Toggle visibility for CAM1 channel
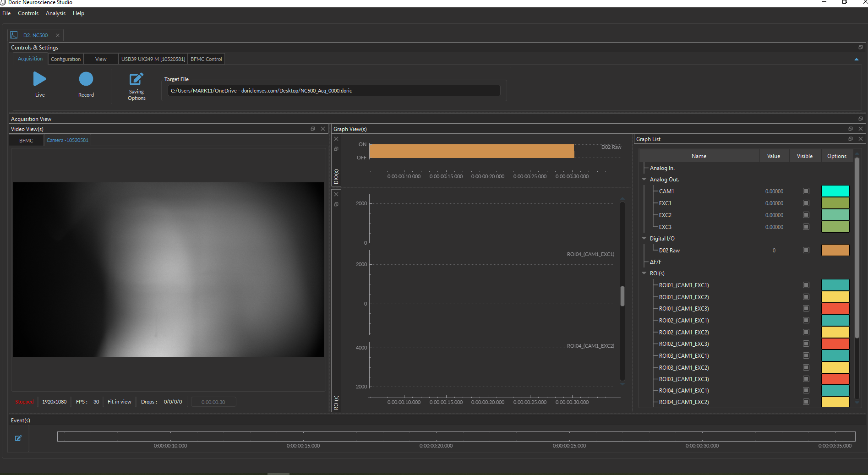868x475 pixels. pos(806,191)
